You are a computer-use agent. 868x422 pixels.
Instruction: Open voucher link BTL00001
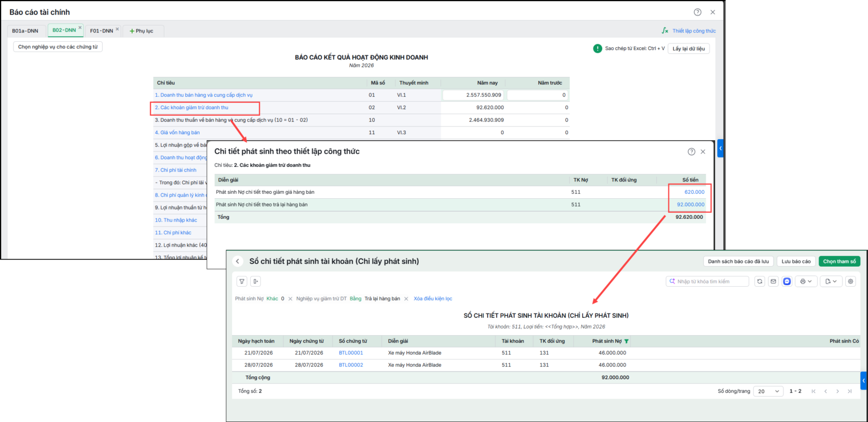pos(351,353)
